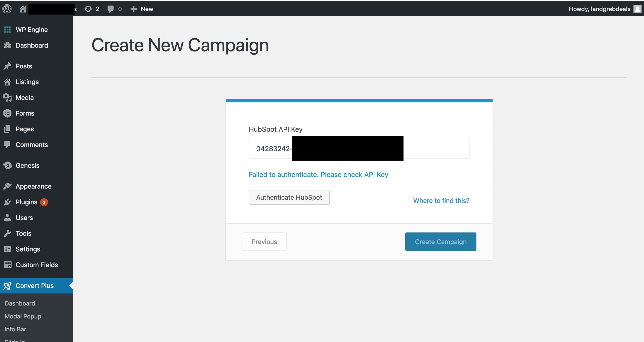Click the Posts pushpin icon
The height and width of the screenshot is (342, 644).
pyautogui.click(x=7, y=66)
